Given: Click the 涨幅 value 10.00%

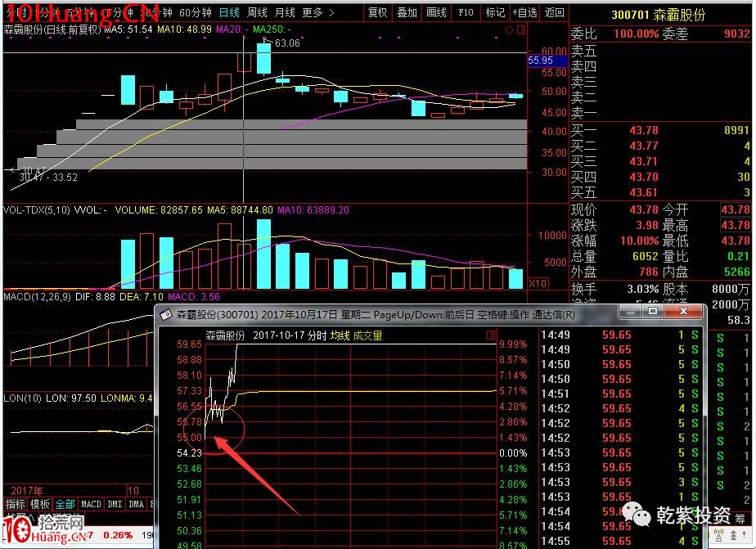Looking at the screenshot, I should [x=639, y=241].
